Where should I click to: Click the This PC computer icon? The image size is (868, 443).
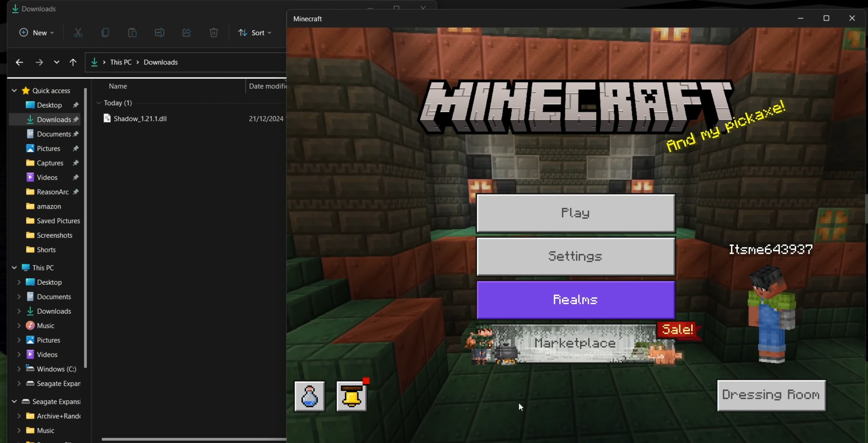point(25,267)
